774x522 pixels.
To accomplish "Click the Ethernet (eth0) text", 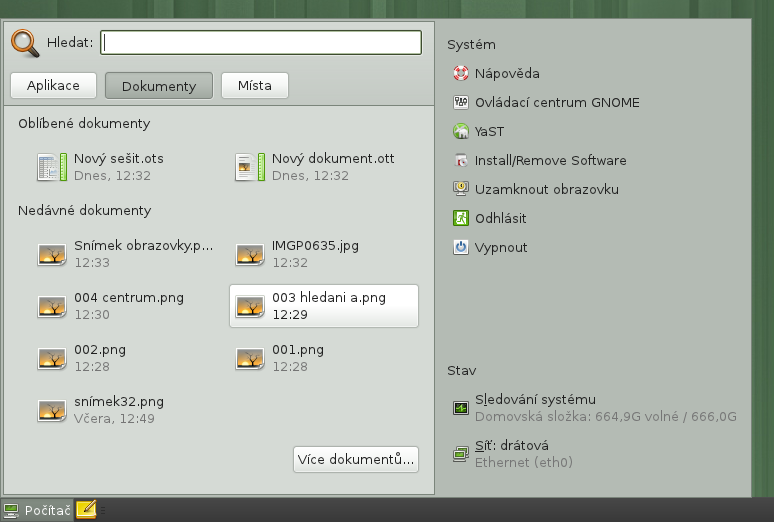I will click(x=524, y=462).
